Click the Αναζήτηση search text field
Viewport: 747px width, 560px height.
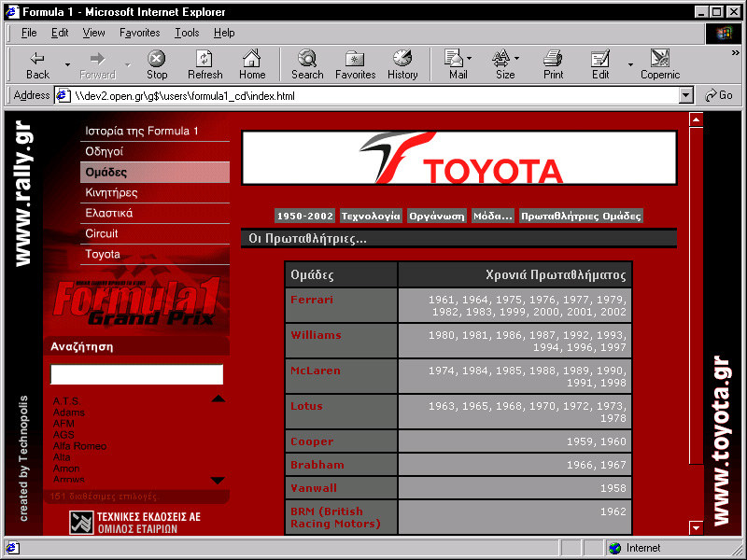click(136, 374)
